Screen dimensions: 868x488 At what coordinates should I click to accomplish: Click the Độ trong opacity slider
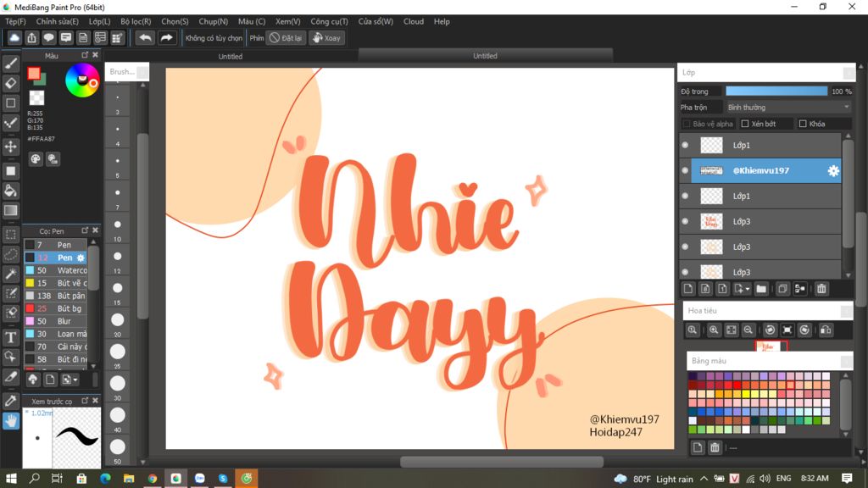point(776,91)
